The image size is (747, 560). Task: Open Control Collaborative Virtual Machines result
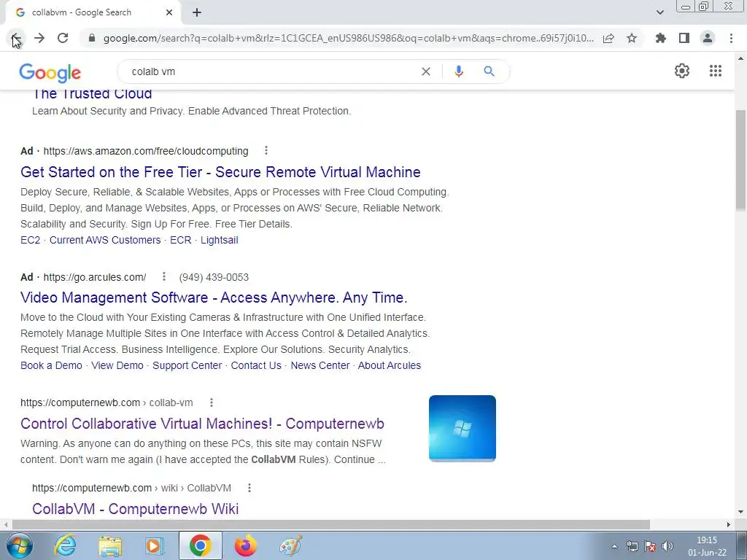point(203,424)
